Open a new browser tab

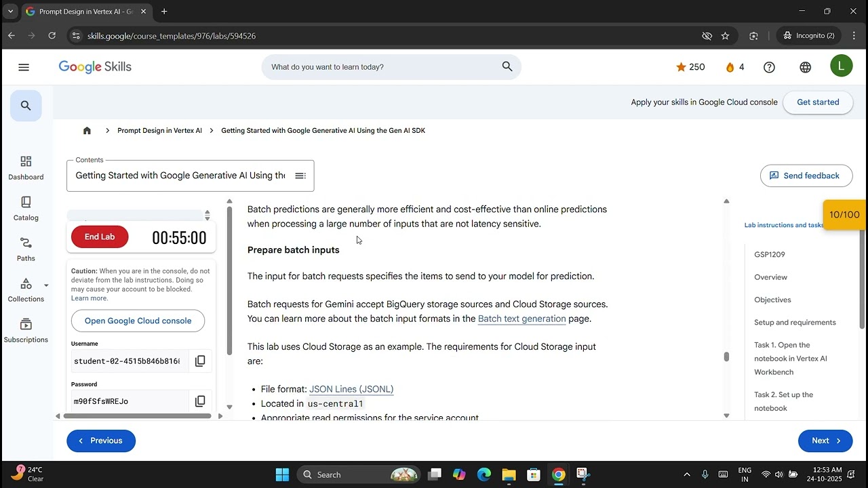(x=164, y=12)
